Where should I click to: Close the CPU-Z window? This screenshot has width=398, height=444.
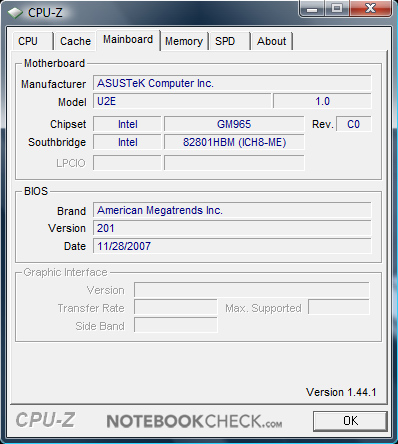pyautogui.click(x=370, y=8)
